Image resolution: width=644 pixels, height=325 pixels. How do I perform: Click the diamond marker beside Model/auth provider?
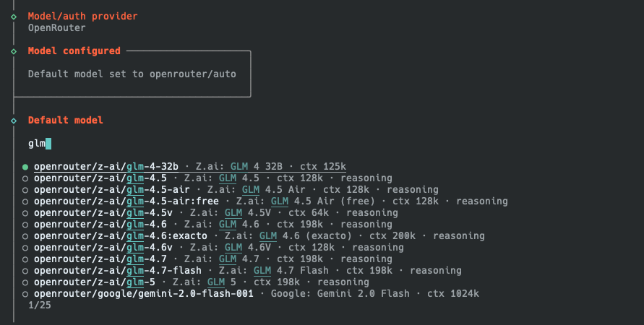[x=14, y=16]
